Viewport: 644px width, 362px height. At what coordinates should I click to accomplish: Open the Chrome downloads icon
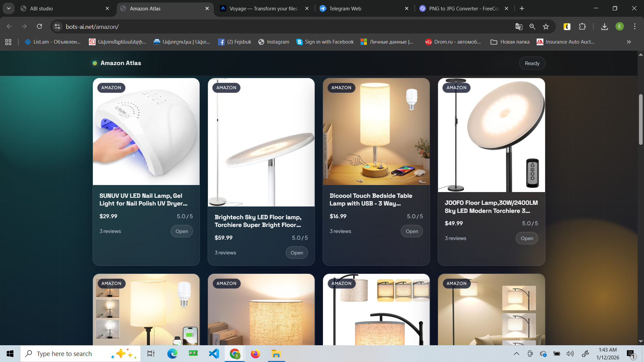point(604,26)
